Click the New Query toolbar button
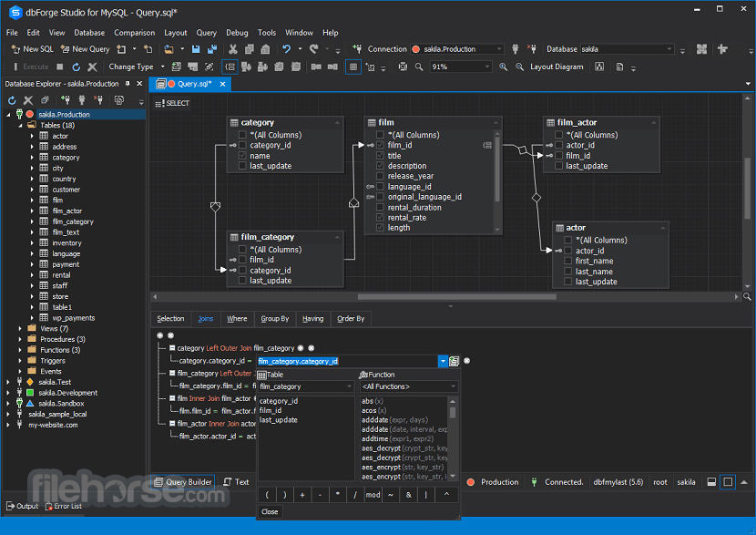The image size is (756, 535). coord(86,49)
